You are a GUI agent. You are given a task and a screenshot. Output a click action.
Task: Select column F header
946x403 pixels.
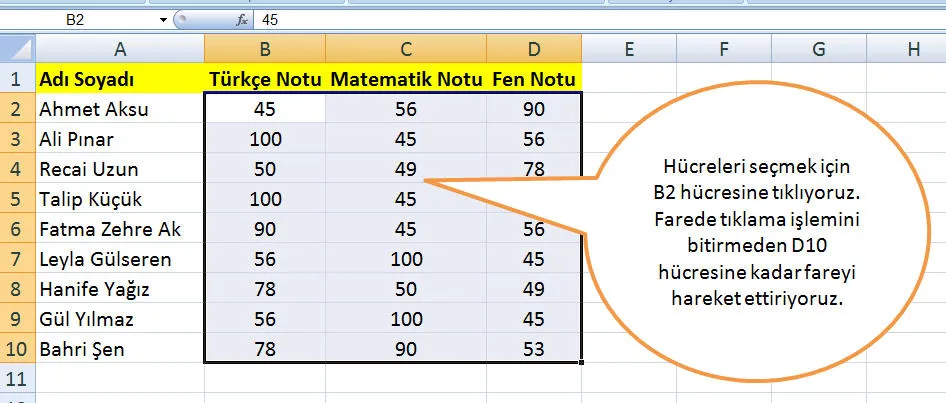[x=723, y=48]
